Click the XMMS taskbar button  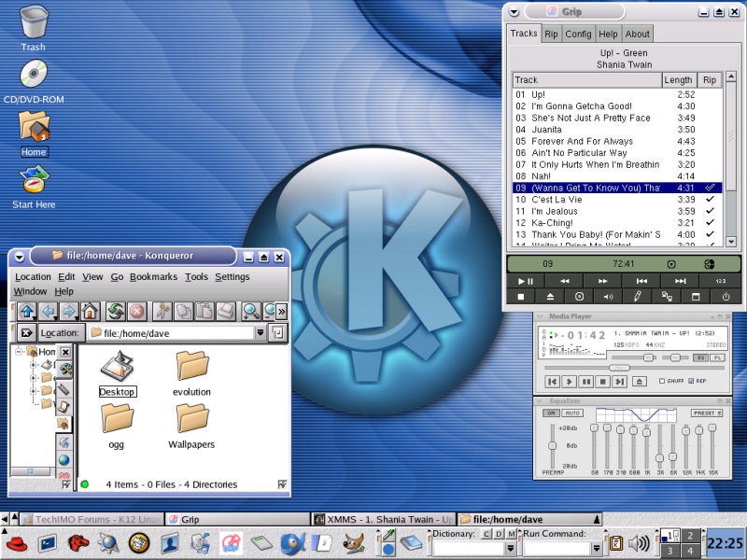[x=384, y=519]
